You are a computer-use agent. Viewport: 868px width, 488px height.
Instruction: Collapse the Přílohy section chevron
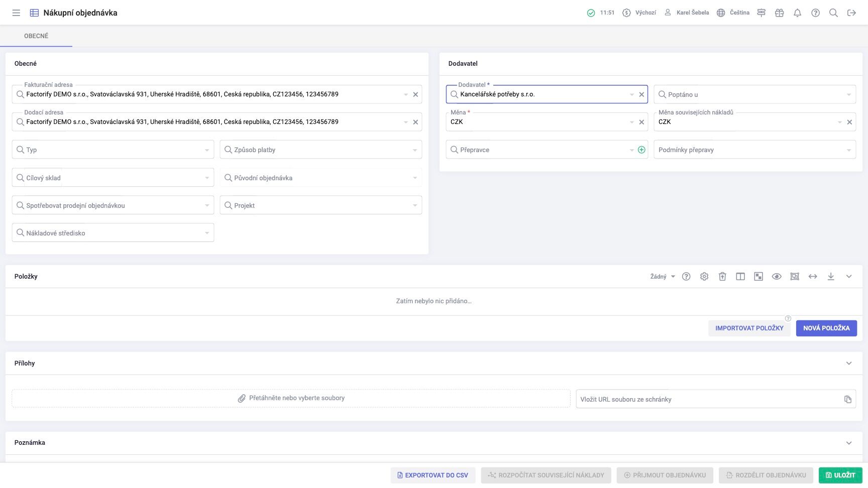(849, 363)
